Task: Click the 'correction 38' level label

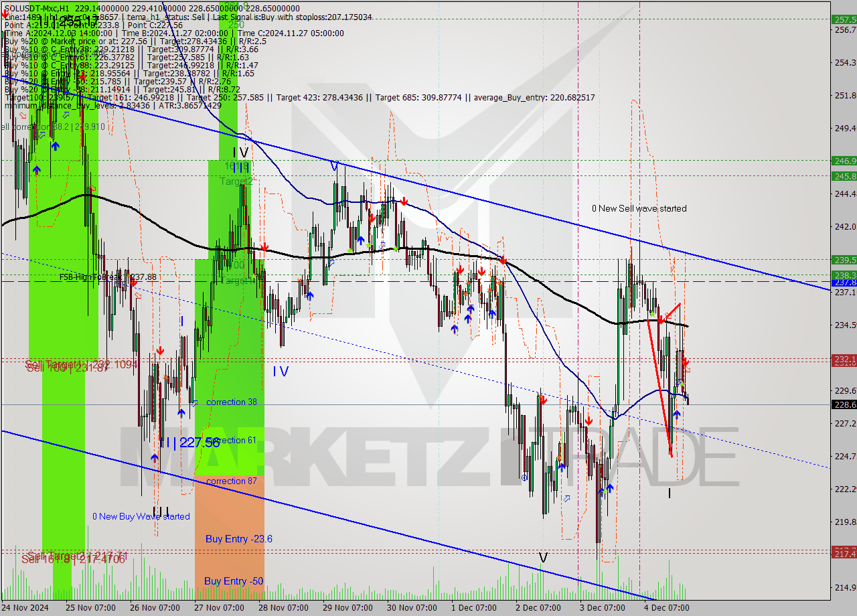Action: [x=232, y=402]
